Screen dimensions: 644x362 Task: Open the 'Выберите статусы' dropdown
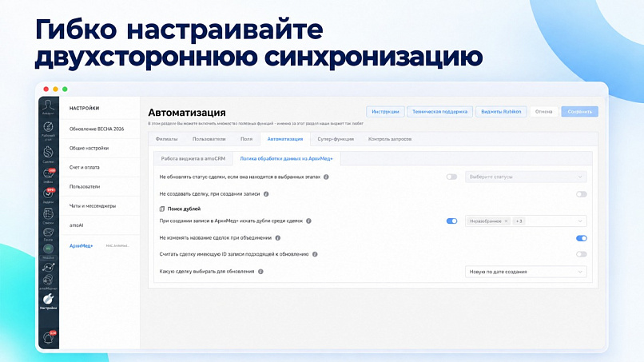pyautogui.click(x=526, y=177)
